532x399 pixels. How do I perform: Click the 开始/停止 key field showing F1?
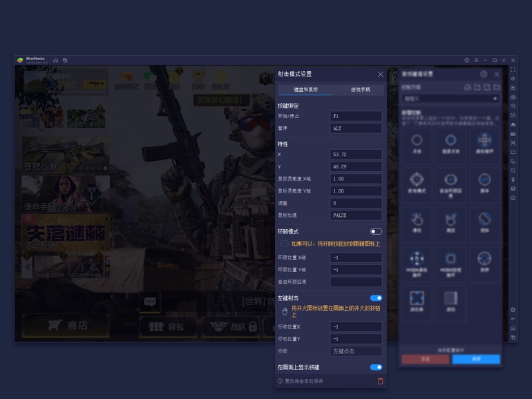(356, 116)
